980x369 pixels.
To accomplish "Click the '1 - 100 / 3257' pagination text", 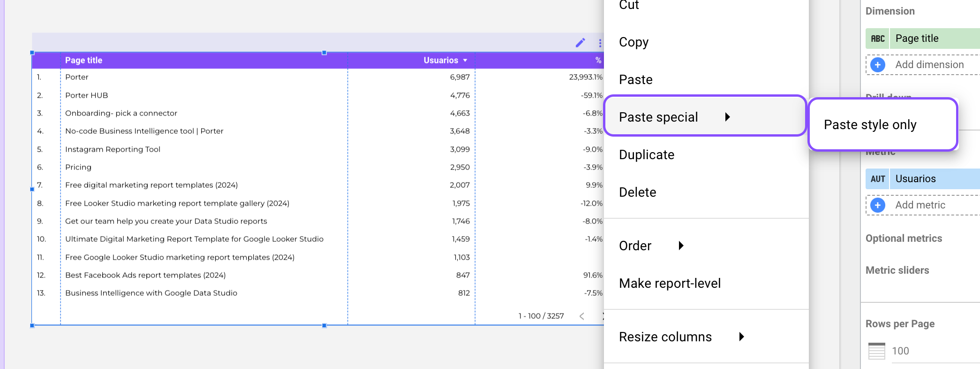I will 541,316.
